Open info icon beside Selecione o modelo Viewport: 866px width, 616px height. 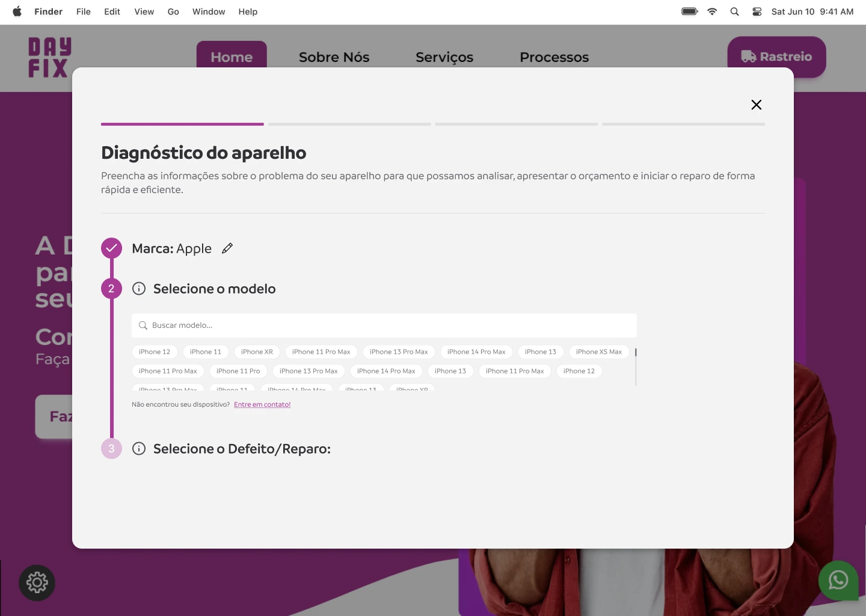click(x=139, y=289)
